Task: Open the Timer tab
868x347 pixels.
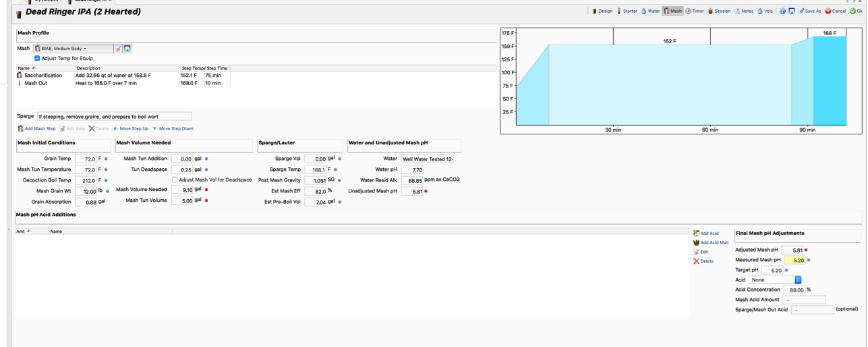Action: [x=695, y=11]
